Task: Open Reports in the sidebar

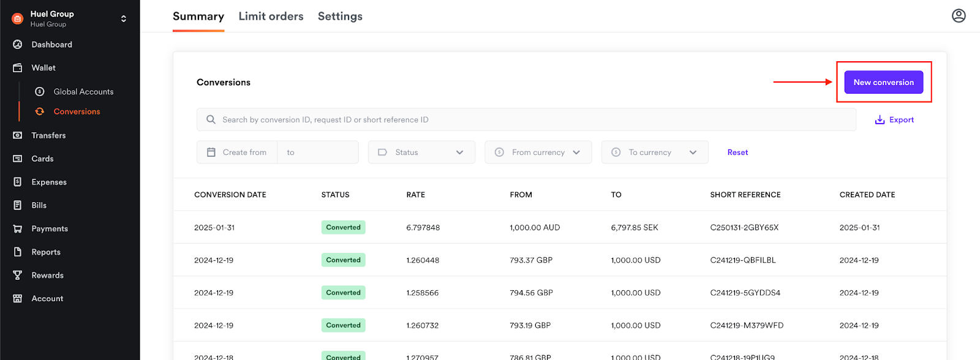Action: pos(46,252)
